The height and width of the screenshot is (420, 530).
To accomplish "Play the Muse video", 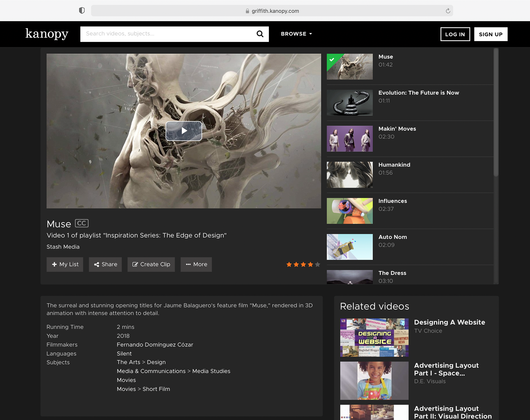I will click(184, 131).
